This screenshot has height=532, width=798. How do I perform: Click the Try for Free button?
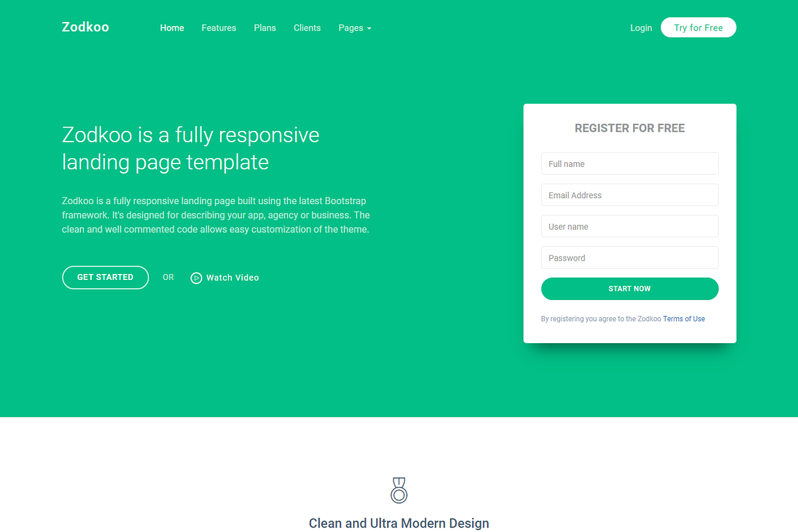click(x=698, y=27)
